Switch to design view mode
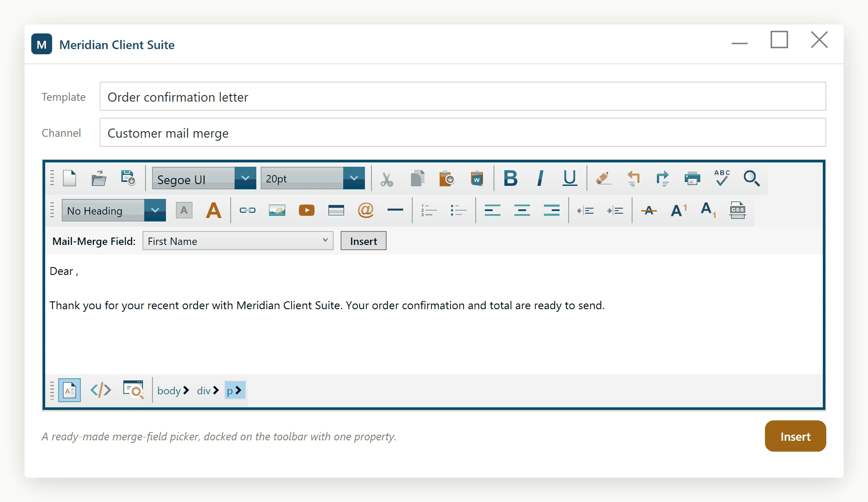Image resolution: width=868 pixels, height=502 pixels. 70,390
